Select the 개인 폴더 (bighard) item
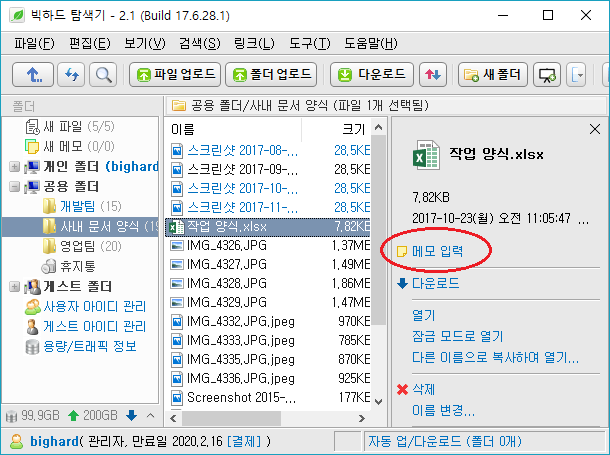Screen dimensions: 610x455 [x=92, y=166]
